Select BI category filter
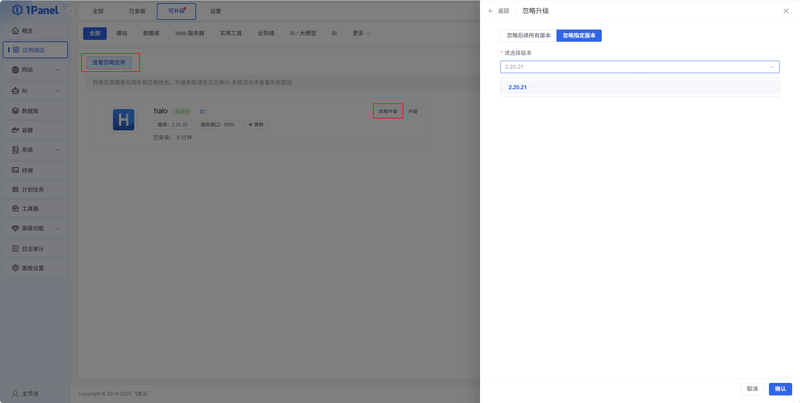Viewport: 800px width, 403px height. point(334,33)
